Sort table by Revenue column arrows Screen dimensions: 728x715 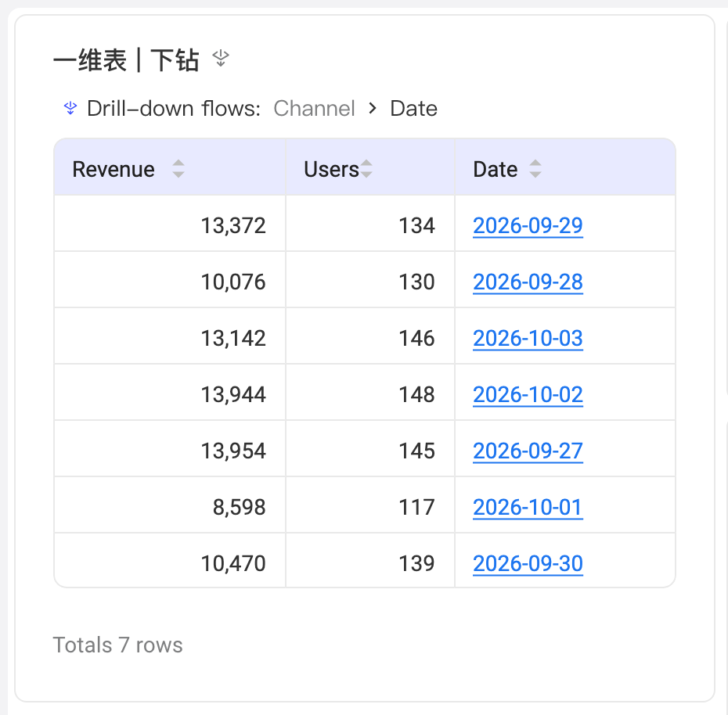pyautogui.click(x=178, y=168)
